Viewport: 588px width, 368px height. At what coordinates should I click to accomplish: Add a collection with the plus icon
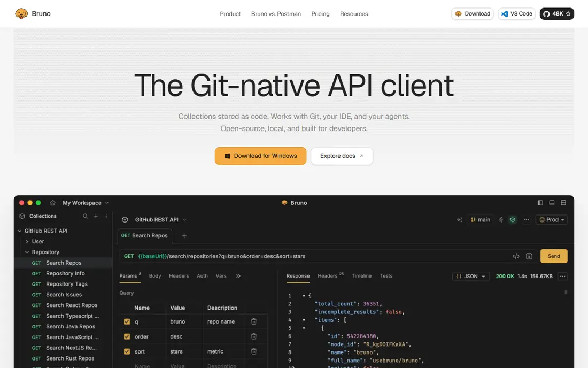pos(96,216)
